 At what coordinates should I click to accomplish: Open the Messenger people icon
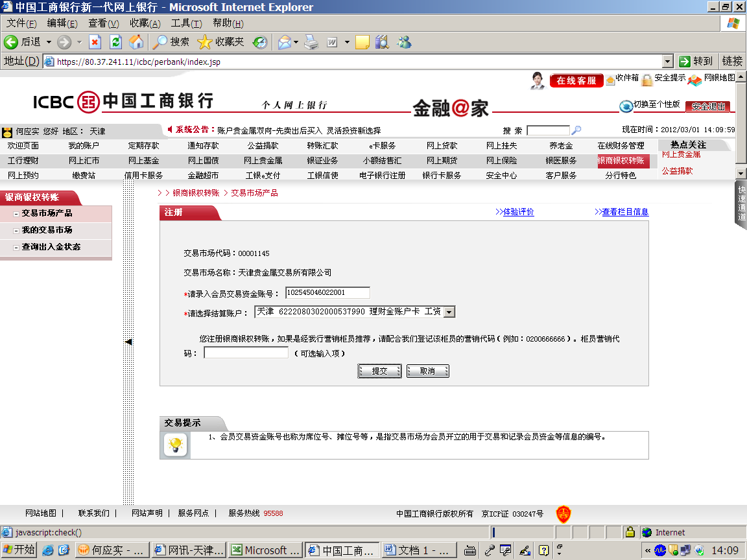coord(404,42)
